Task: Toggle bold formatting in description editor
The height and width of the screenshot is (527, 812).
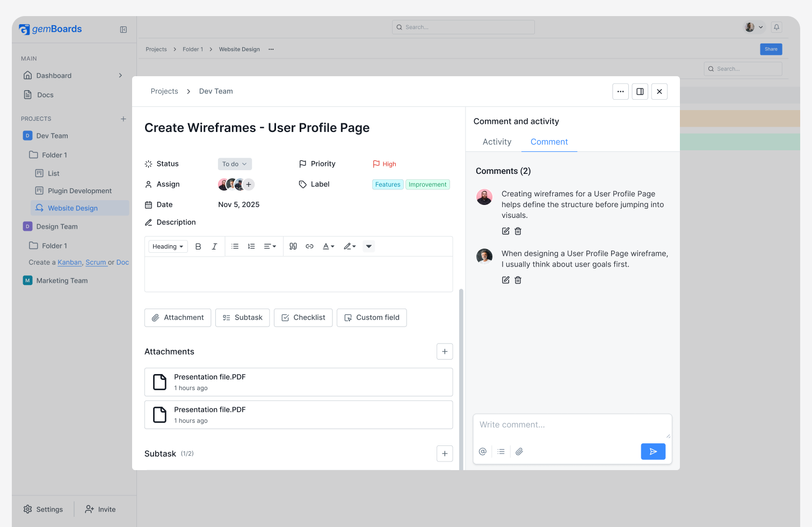Action: tap(198, 246)
